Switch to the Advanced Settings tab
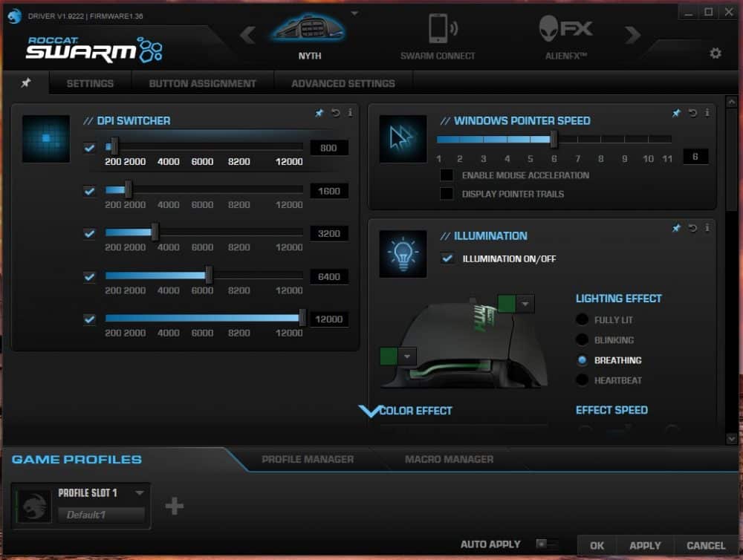Viewport: 743px width, 560px height. pyautogui.click(x=343, y=83)
